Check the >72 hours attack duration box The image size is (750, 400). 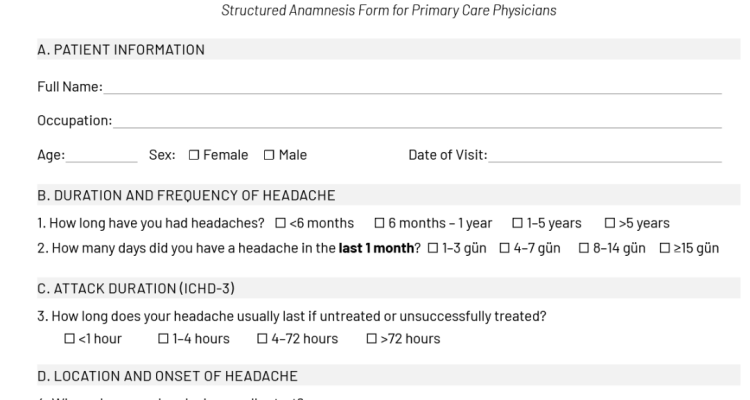click(x=372, y=339)
